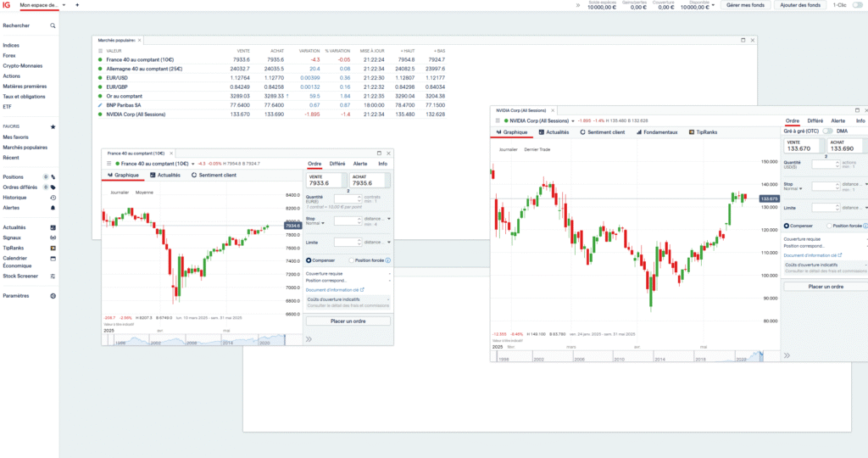
Task: Click the Ajouter des fonds button
Action: click(x=799, y=5)
